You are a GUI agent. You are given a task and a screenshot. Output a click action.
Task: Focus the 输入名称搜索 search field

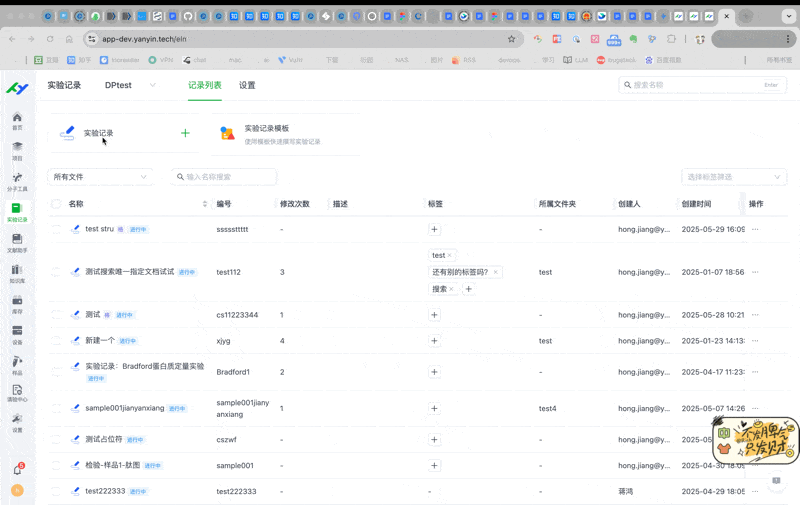[224, 177]
